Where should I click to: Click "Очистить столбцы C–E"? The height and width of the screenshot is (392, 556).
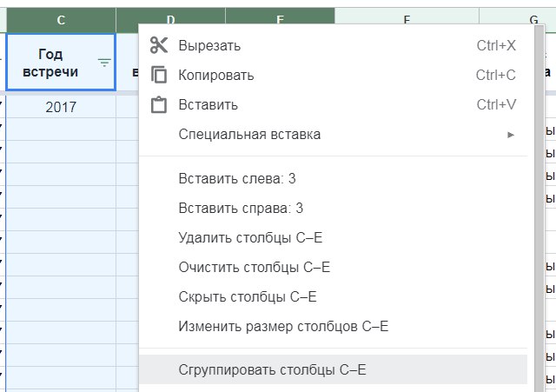point(254,268)
